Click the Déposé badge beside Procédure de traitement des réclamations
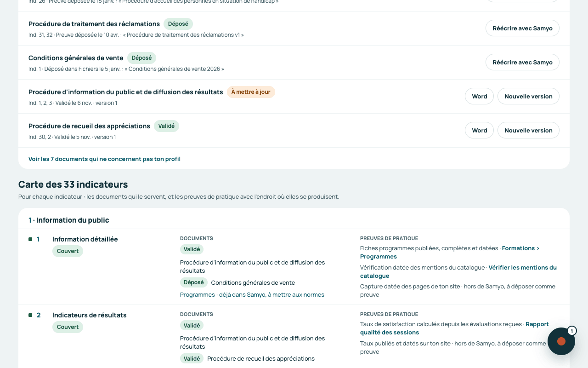Image resolution: width=588 pixels, height=368 pixels. pos(178,24)
